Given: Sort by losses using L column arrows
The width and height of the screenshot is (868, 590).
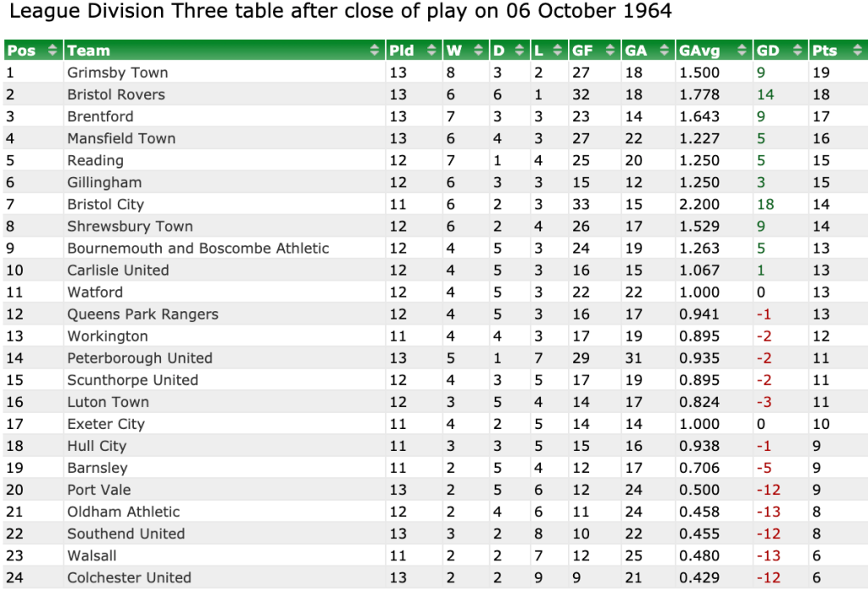Looking at the screenshot, I should pos(559,51).
